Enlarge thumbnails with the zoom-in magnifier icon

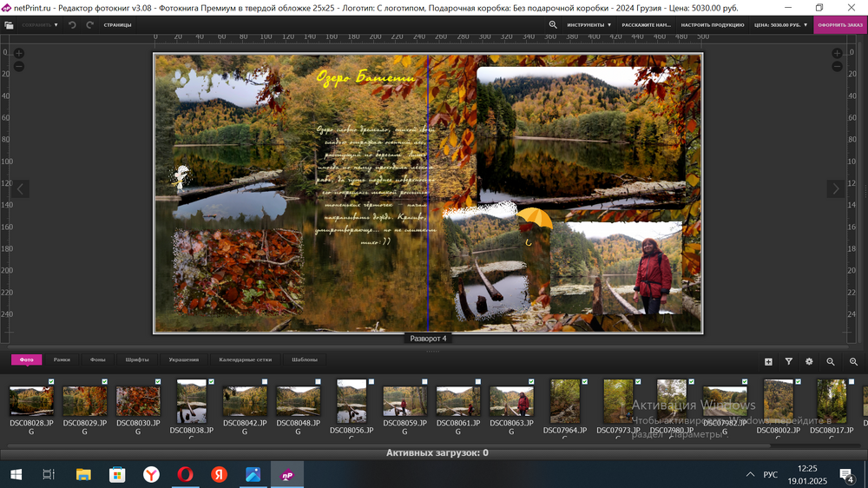coord(853,362)
